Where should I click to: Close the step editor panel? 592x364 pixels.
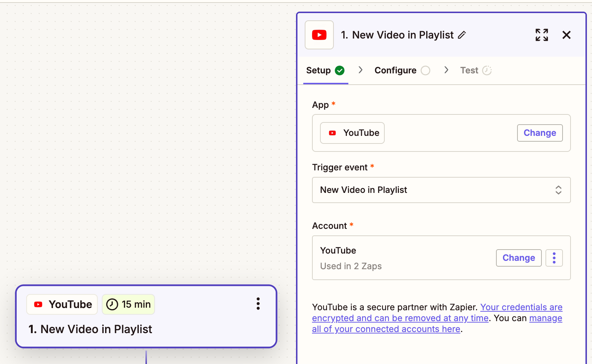[x=566, y=35]
